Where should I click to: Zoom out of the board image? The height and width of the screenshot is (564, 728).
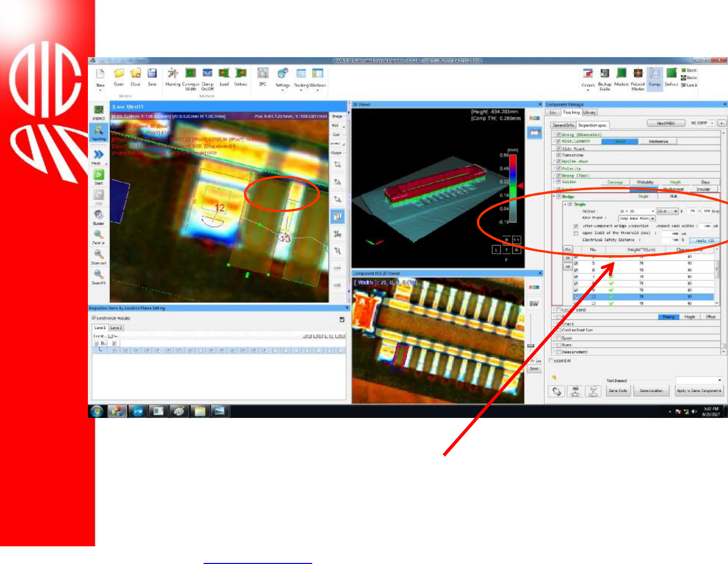[99, 257]
